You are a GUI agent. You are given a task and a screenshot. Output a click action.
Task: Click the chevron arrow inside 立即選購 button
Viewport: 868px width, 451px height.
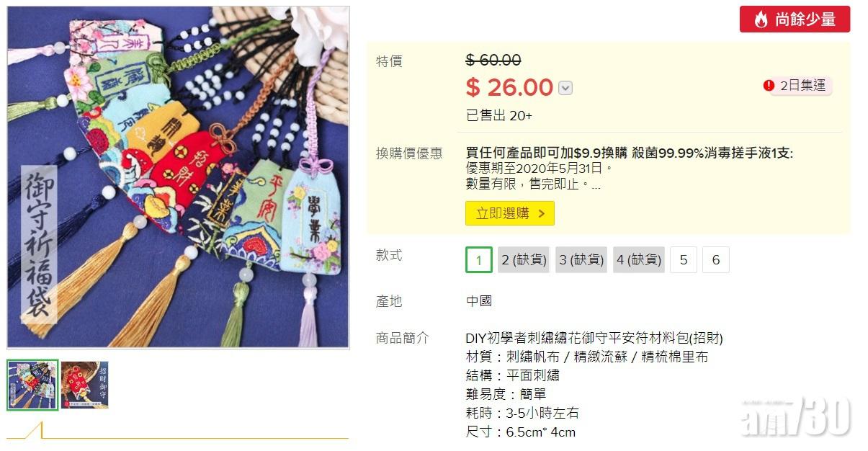pyautogui.click(x=541, y=213)
